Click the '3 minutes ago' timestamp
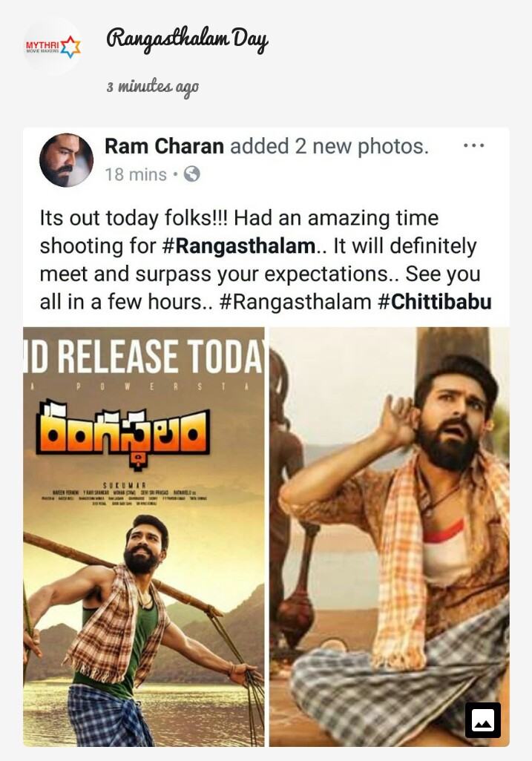532x761 pixels. coord(152,88)
